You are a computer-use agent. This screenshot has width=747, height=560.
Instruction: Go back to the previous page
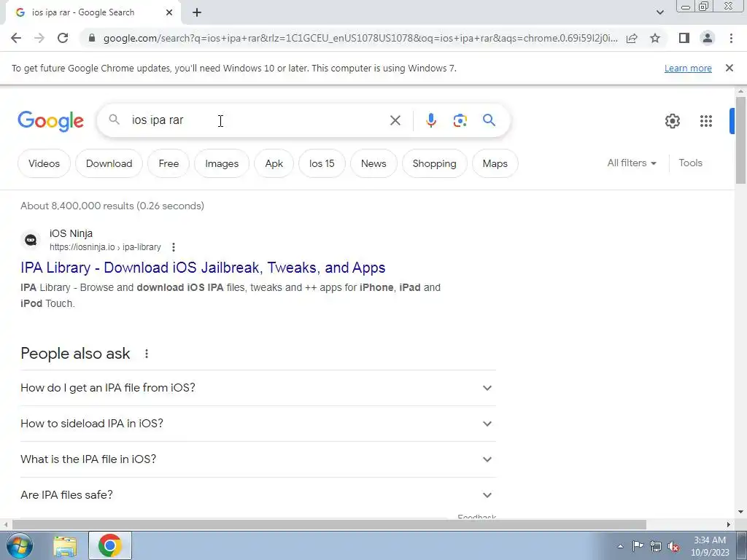pos(16,38)
